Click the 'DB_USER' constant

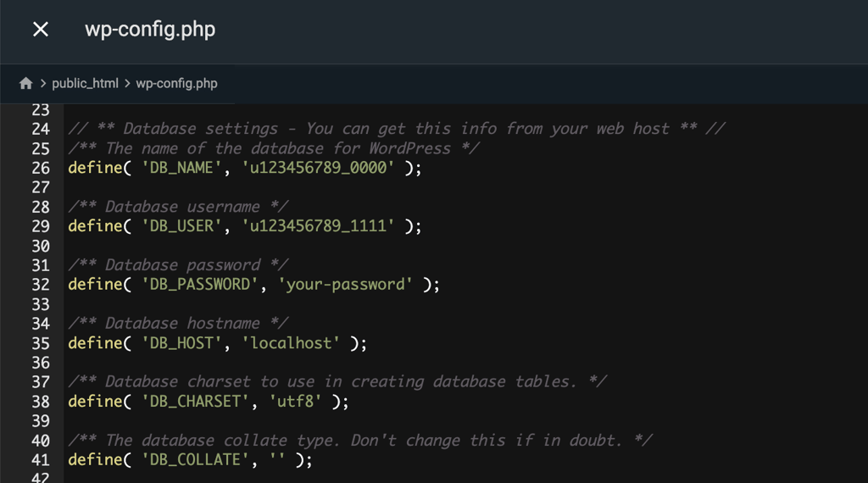181,225
